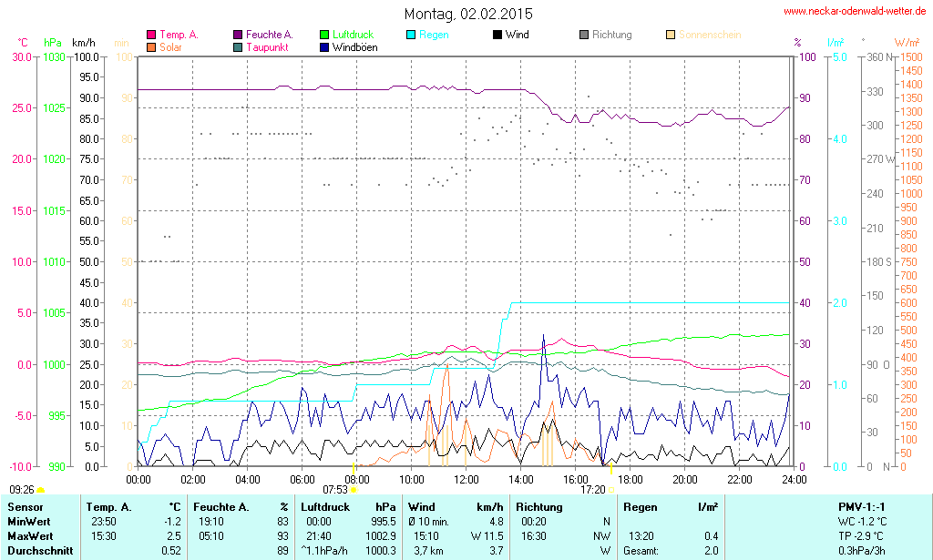The width and height of the screenshot is (933, 560).
Task: Click the MaxWert row label
Action: tap(30, 536)
